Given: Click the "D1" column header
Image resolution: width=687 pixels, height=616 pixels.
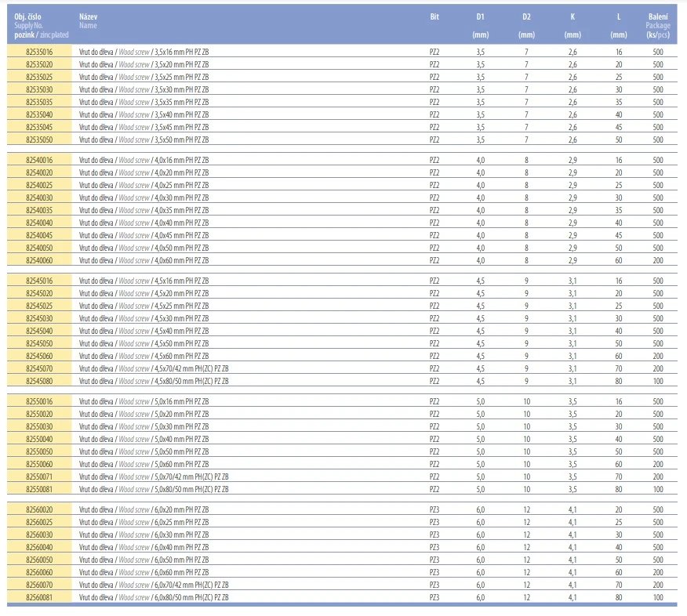Looking at the screenshot, I should point(480,16).
